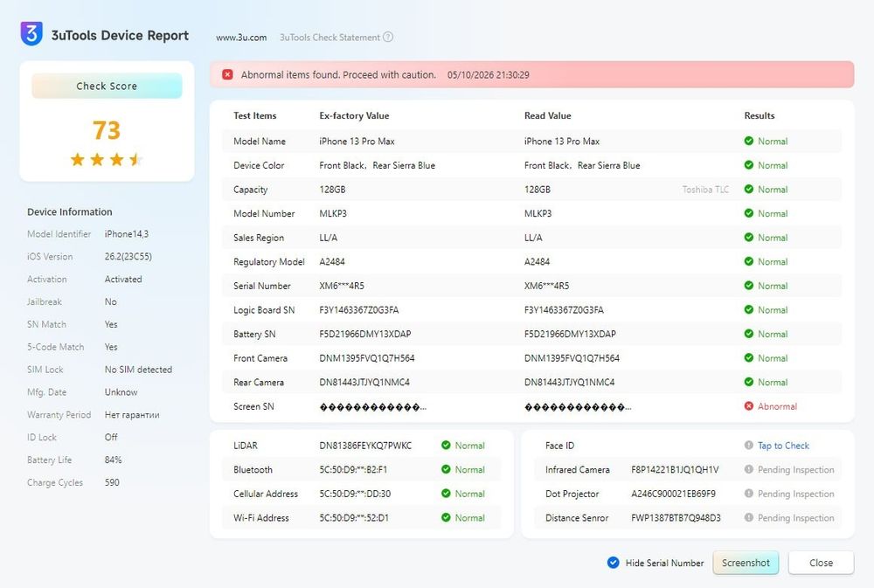This screenshot has height=588, width=874.
Task: Click the green check icon for Capacity
Action: 749,189
